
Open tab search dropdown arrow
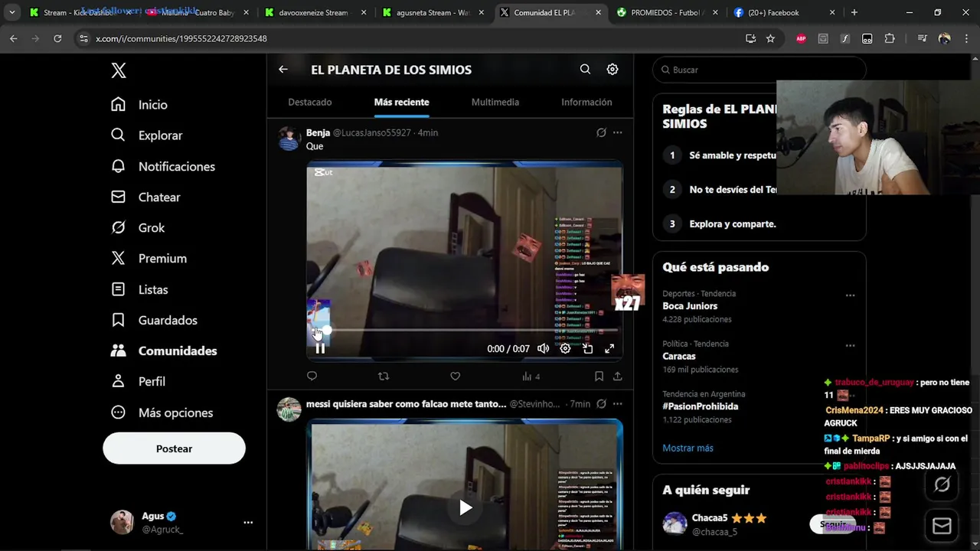click(x=11, y=12)
